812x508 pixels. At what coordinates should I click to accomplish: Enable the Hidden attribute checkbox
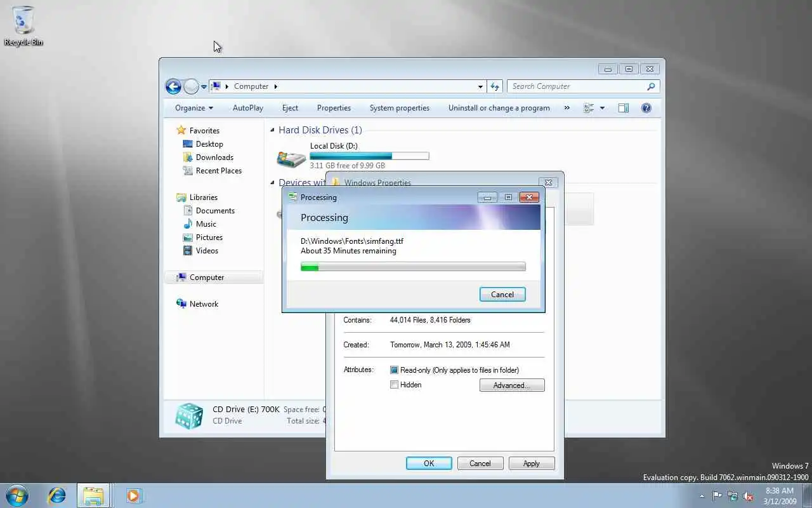pos(394,385)
